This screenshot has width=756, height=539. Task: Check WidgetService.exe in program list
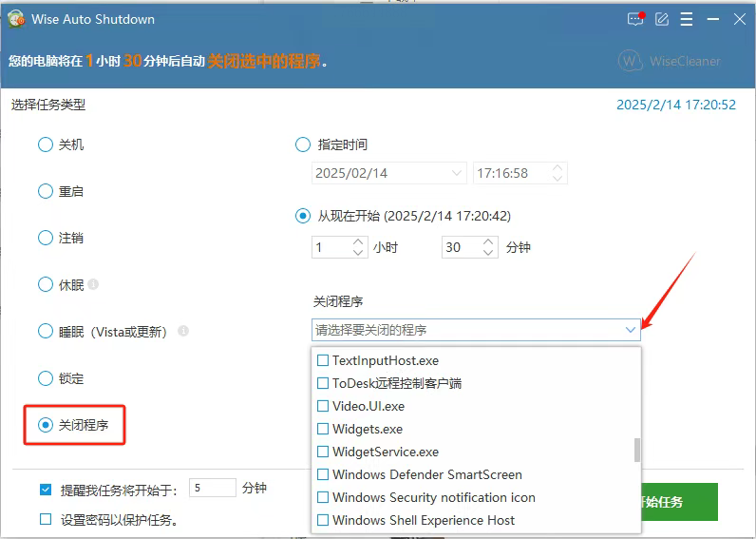point(323,452)
